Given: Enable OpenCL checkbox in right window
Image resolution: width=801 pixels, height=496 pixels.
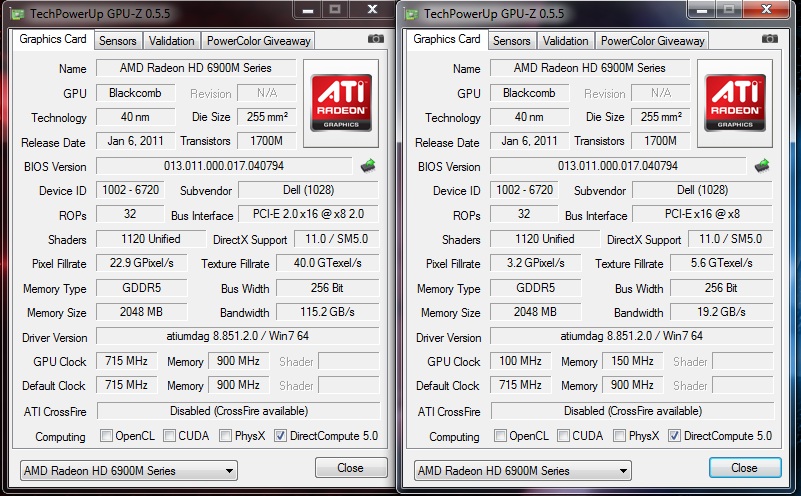Looking at the screenshot, I should point(500,436).
